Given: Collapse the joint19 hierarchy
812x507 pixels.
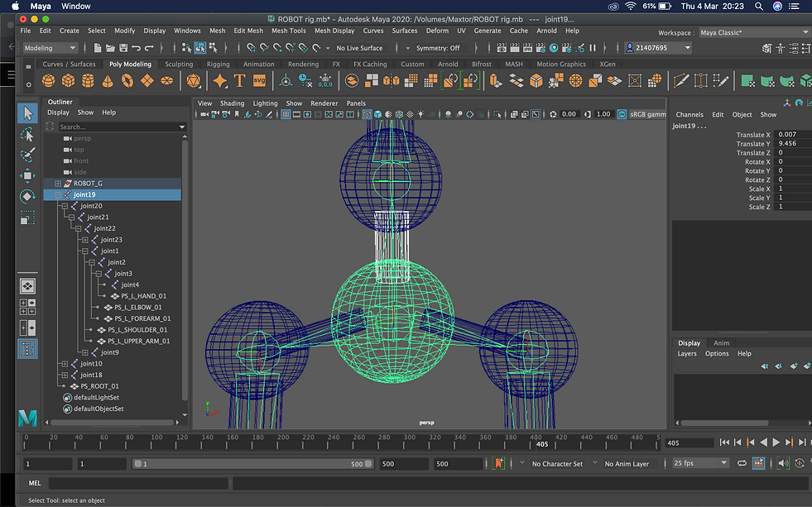Looking at the screenshot, I should [58, 194].
